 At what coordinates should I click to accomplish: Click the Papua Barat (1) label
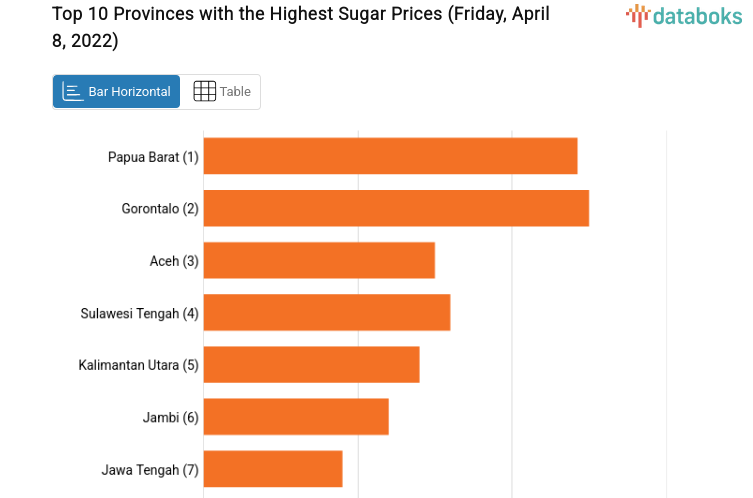coord(153,157)
